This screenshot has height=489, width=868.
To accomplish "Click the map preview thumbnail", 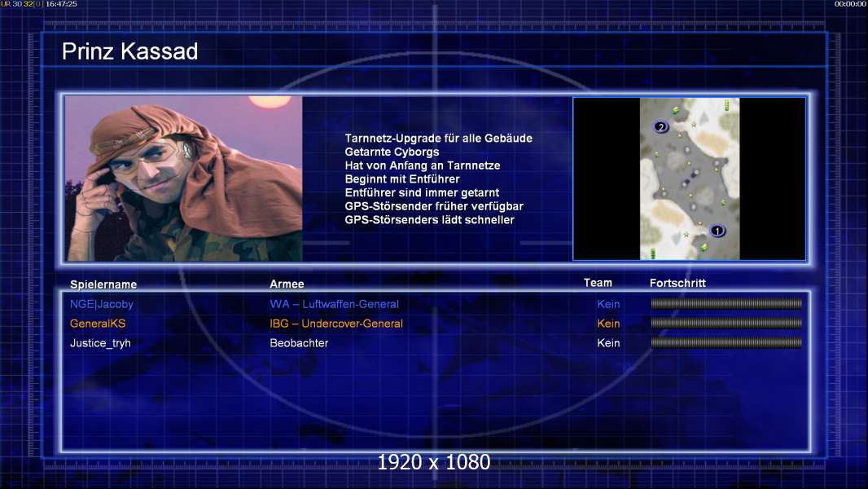I will coord(689,178).
